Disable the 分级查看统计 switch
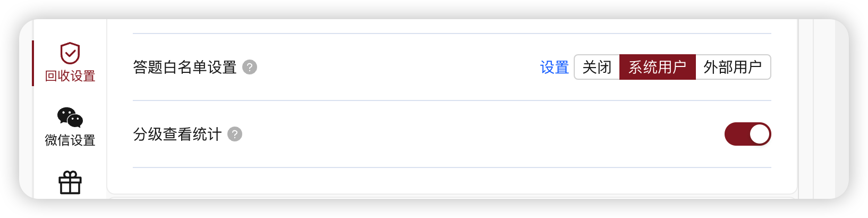This screenshot has height=218, width=868. 747,134
